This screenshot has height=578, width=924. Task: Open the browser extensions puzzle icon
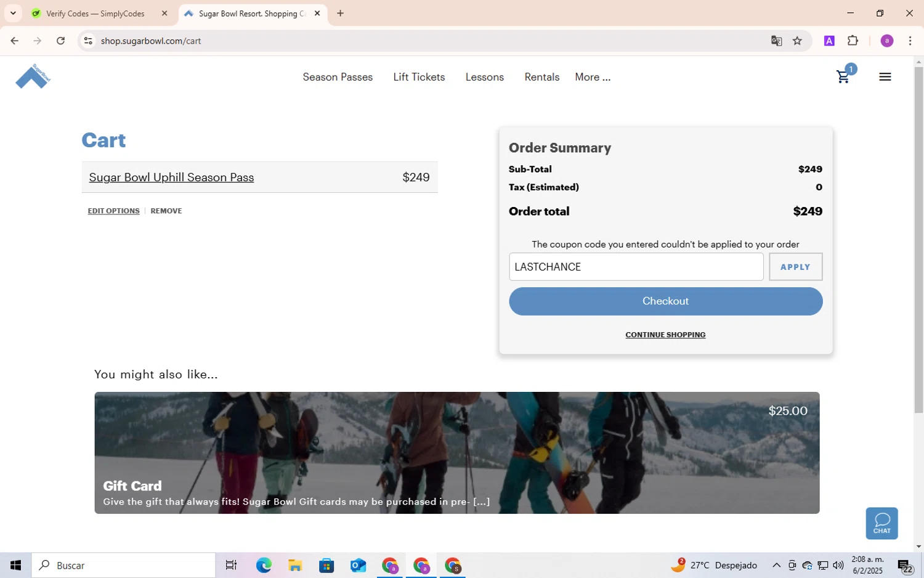853,41
